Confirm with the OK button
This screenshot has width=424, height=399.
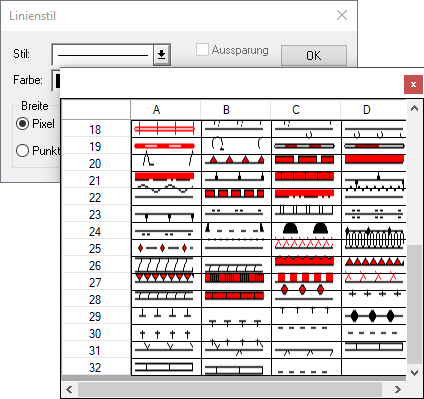(314, 55)
